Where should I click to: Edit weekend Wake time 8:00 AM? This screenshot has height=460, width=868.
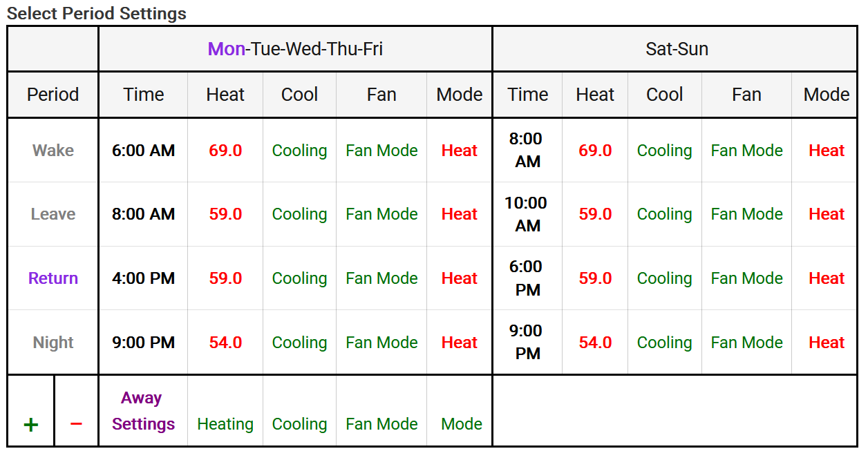(x=527, y=150)
